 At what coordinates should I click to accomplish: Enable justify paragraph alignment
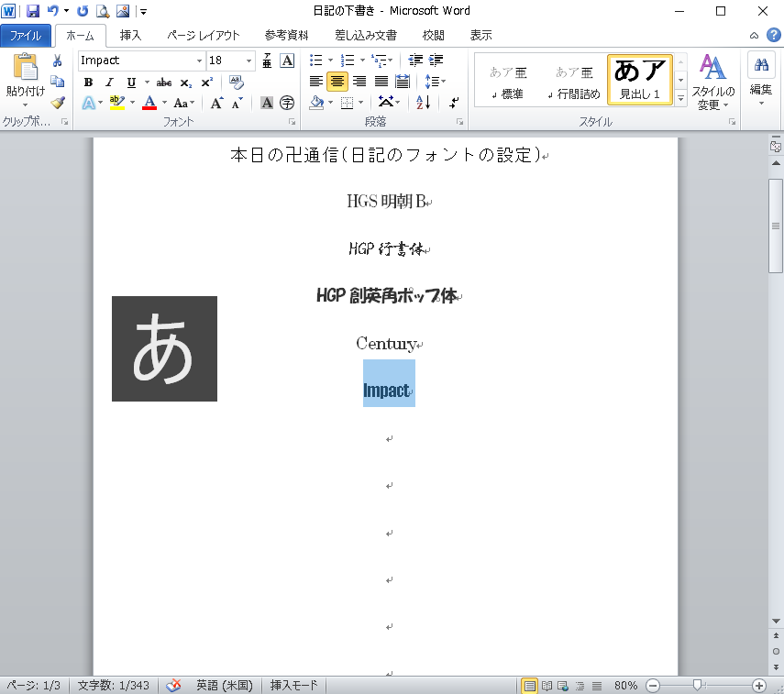coord(381,82)
